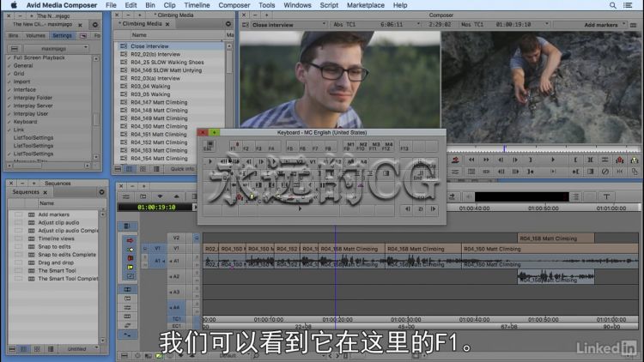Toggle the Smart Tool master button
The height and width of the screenshot is (362, 644).
pyautogui.click(x=127, y=226)
